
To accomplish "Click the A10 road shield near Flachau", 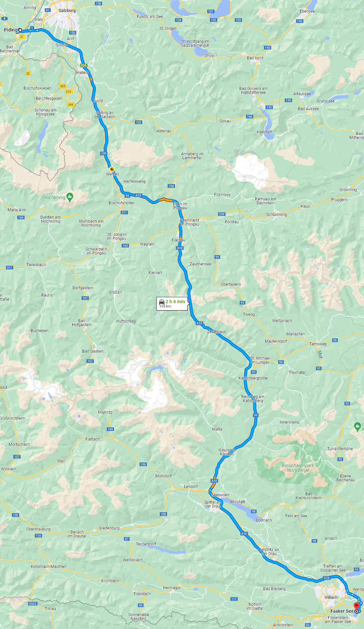I will click(x=180, y=248).
